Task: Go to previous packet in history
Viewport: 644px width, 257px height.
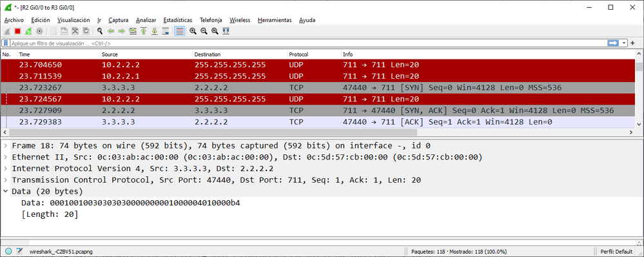Action: coord(110,31)
